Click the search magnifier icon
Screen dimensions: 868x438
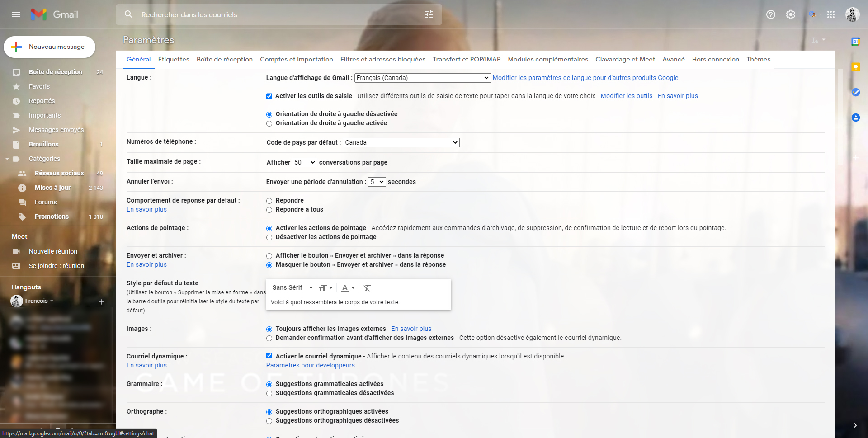(129, 14)
